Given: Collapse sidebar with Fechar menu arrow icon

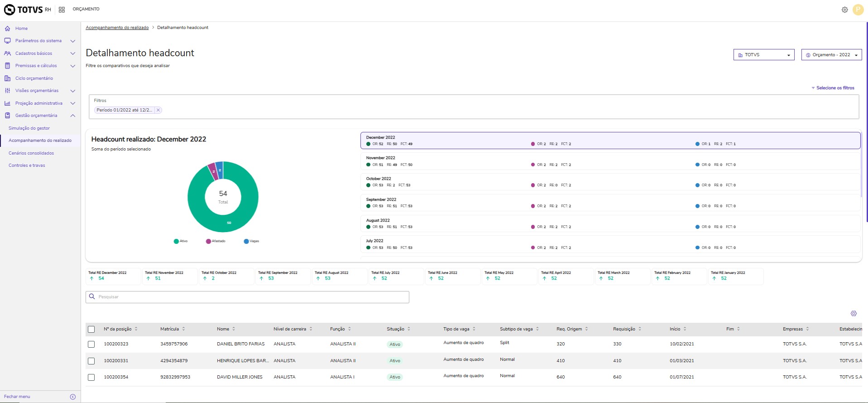Looking at the screenshot, I should coord(73,397).
